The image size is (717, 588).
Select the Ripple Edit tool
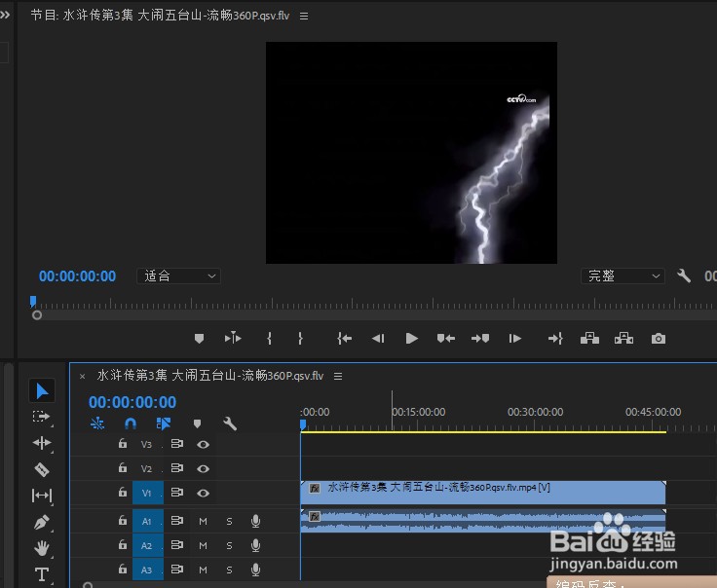(42, 443)
